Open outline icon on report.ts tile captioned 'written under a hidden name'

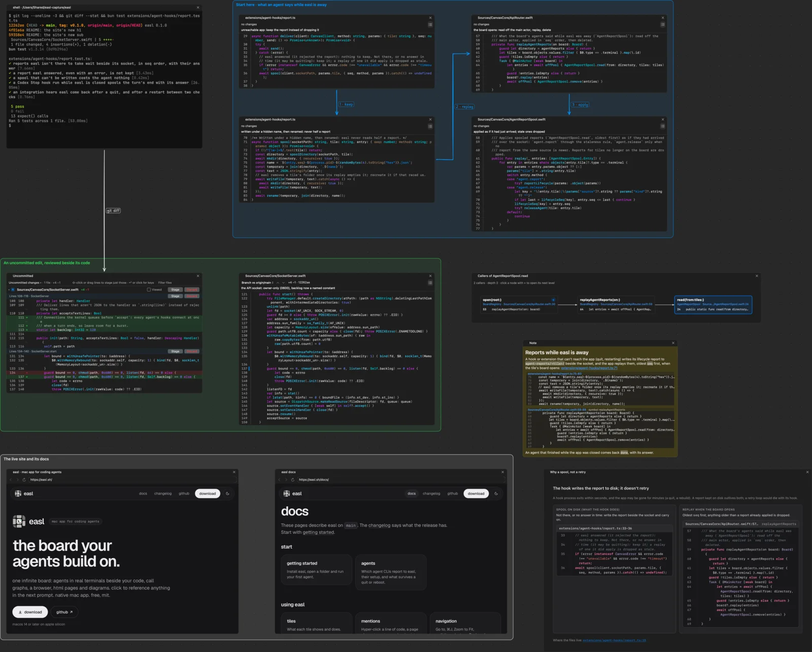click(x=430, y=126)
